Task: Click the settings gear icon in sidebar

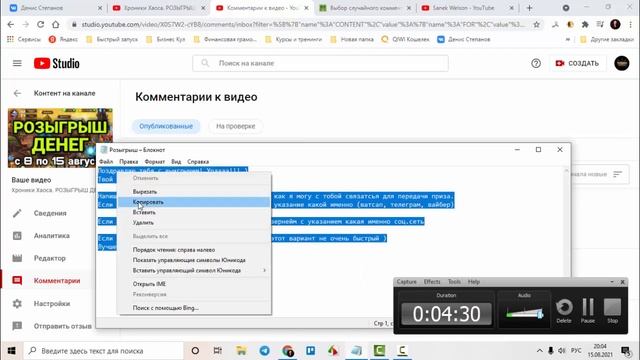Action: (x=17, y=303)
